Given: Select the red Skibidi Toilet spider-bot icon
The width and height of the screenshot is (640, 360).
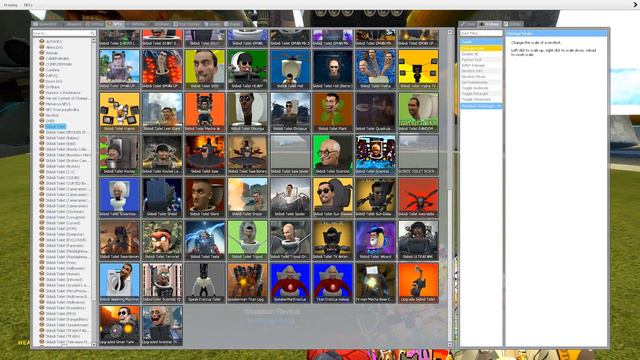Looking at the screenshot, I should pyautogui.click(x=418, y=197).
